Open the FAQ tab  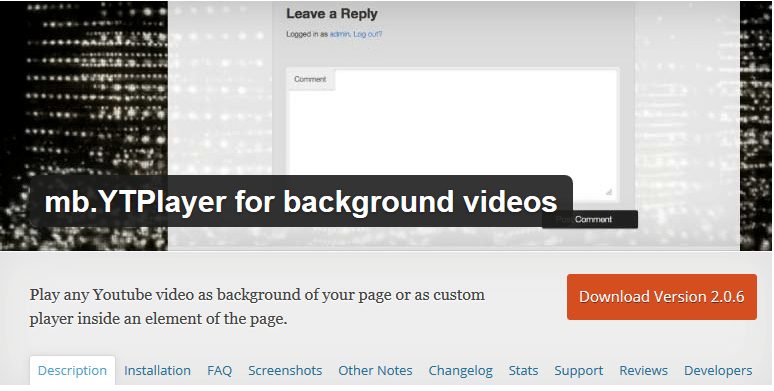point(219,370)
